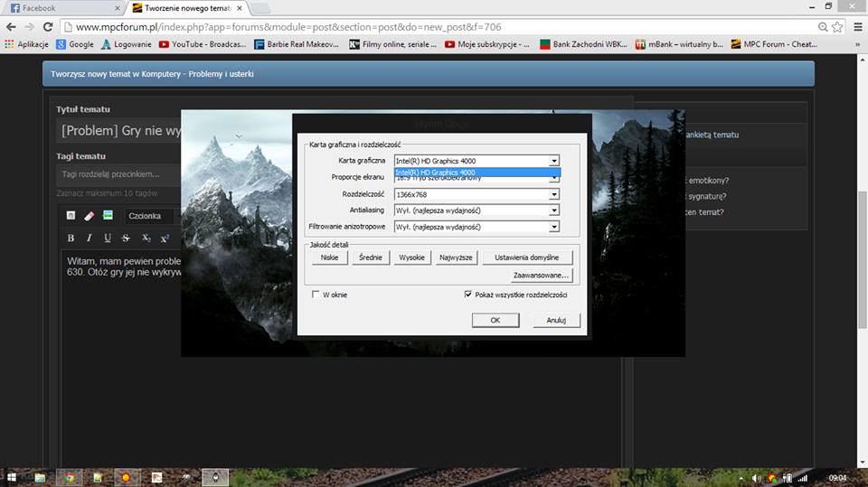Click the Ustawienia domyślne button
Image resolution: width=868 pixels, height=487 pixels.
point(527,258)
